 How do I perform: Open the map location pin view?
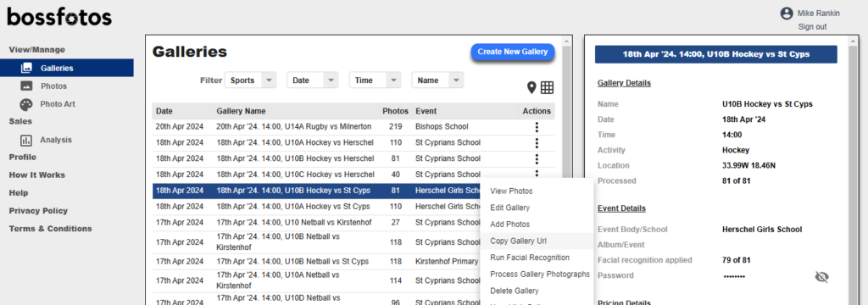coord(531,87)
